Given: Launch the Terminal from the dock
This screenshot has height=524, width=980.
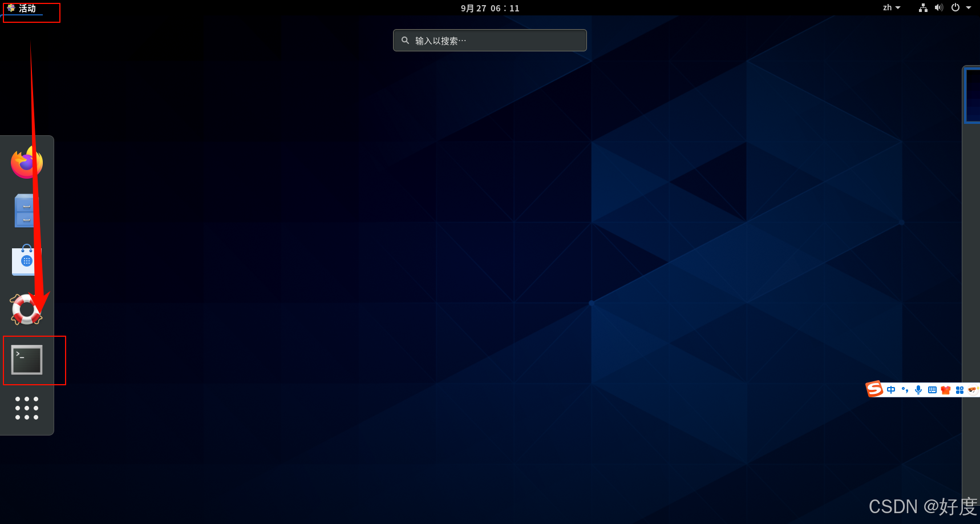Looking at the screenshot, I should (27, 360).
